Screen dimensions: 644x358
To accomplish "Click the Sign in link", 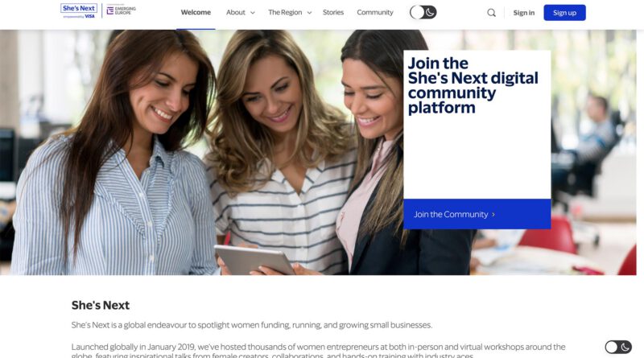I will (524, 13).
